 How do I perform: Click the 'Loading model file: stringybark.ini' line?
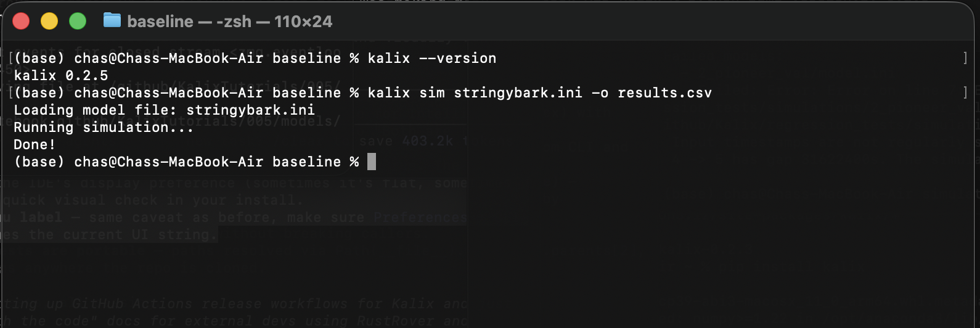[165, 110]
